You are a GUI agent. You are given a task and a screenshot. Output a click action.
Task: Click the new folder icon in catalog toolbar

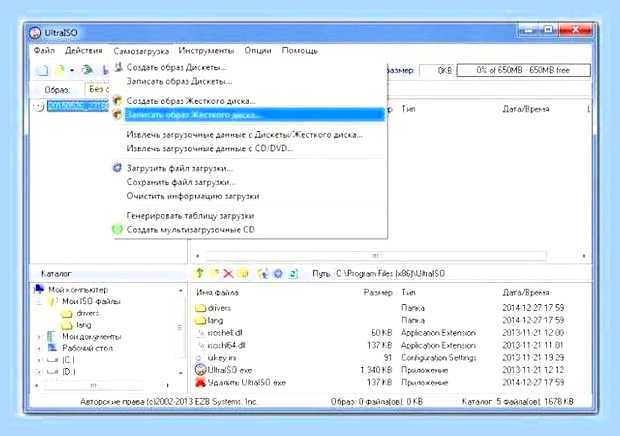(215, 273)
